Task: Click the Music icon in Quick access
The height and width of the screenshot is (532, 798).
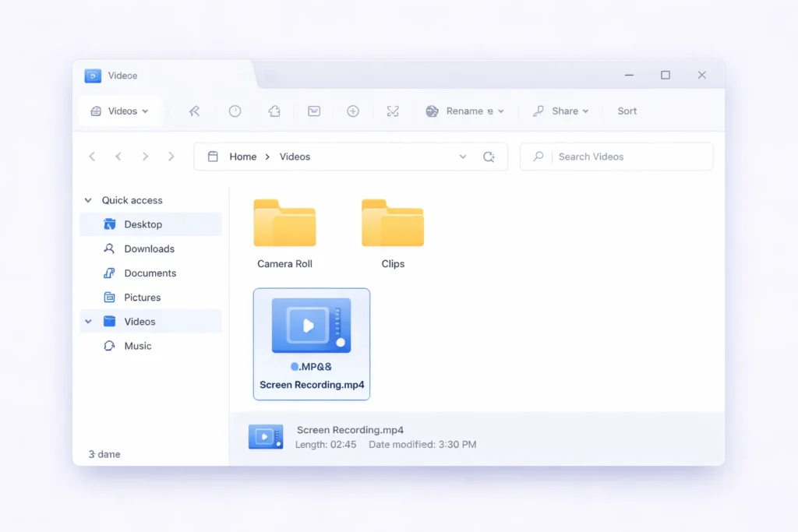Action: point(108,346)
